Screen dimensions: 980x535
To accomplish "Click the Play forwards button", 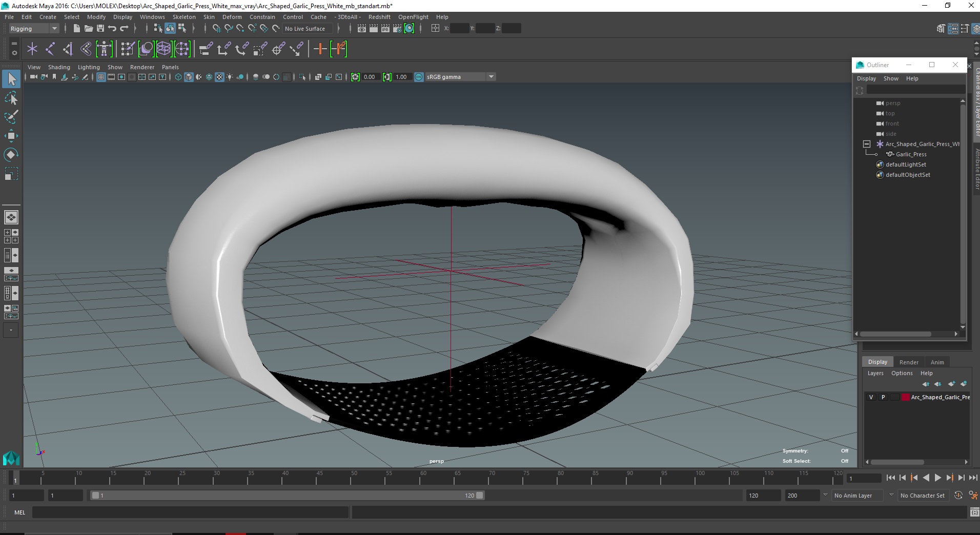I will pyautogui.click(x=937, y=478).
